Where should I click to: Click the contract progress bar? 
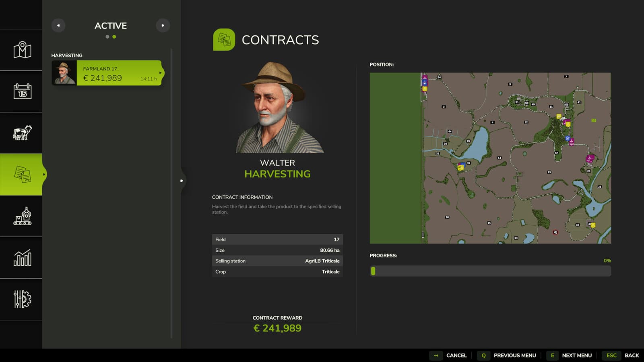click(x=490, y=271)
